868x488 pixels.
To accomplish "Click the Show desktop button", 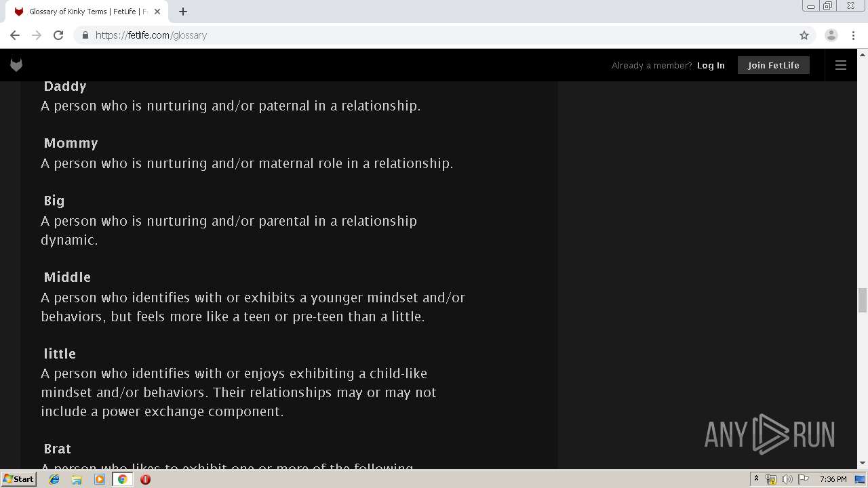I will [861, 479].
